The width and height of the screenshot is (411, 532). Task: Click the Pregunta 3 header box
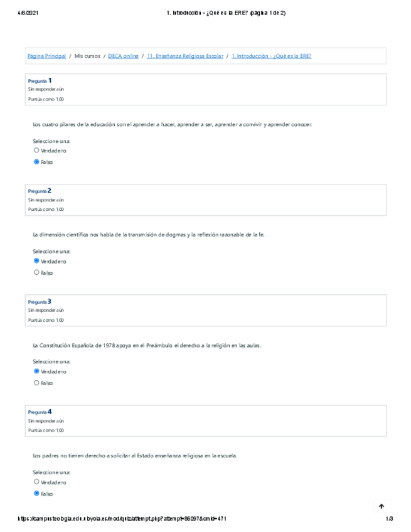206,310
